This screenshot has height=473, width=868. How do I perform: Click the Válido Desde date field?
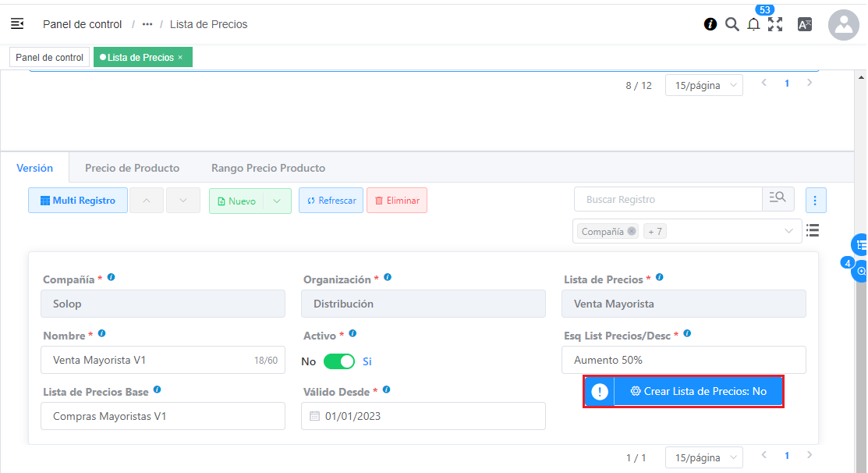tap(423, 416)
